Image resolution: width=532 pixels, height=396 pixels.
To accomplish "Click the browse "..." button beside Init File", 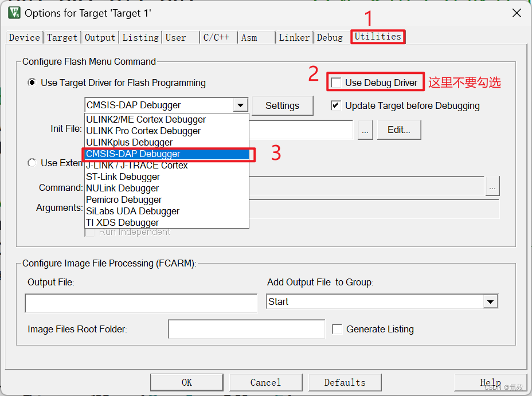I will point(365,130).
